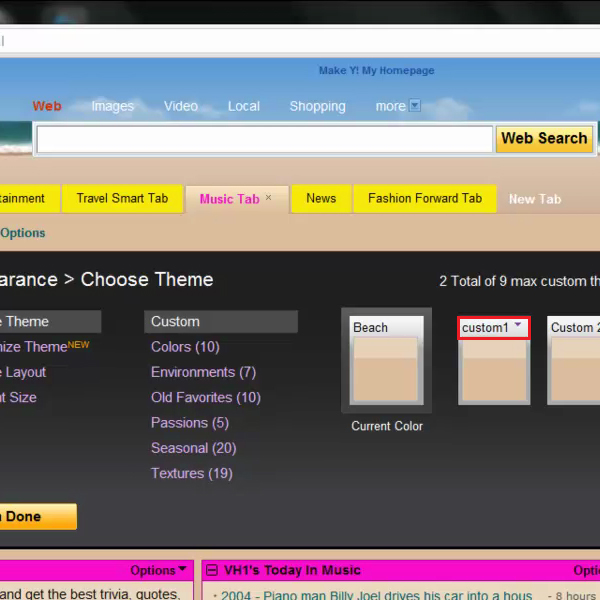This screenshot has width=600, height=600.
Task: Open the 2004 Billy Joel news headline
Action: 376,595
